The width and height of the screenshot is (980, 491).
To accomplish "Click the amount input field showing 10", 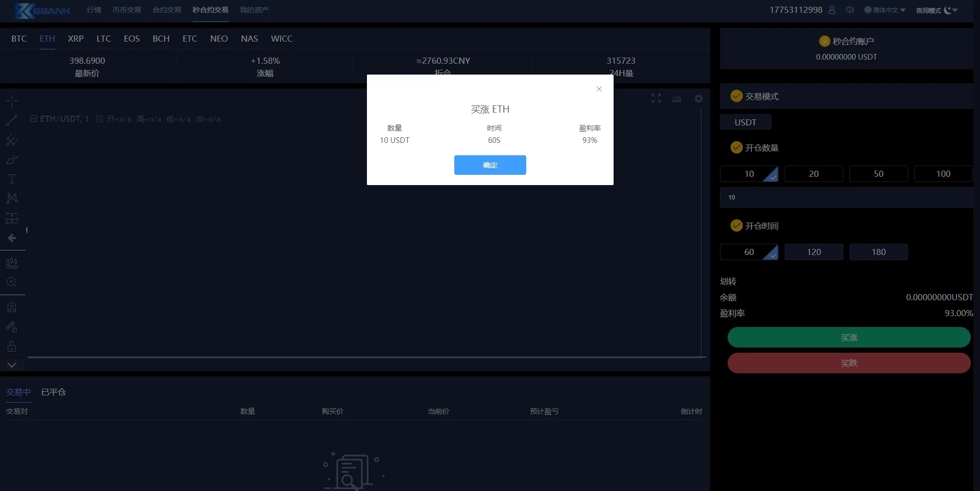I will point(846,197).
